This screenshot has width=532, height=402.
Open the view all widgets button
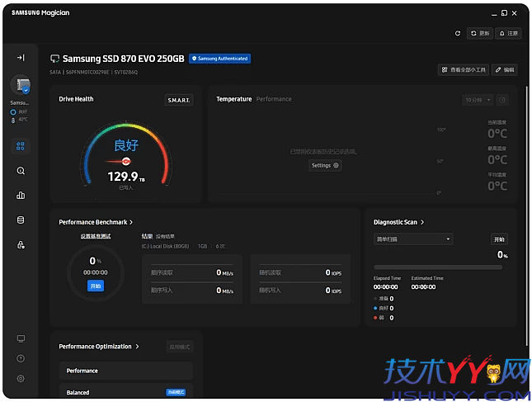coord(464,69)
